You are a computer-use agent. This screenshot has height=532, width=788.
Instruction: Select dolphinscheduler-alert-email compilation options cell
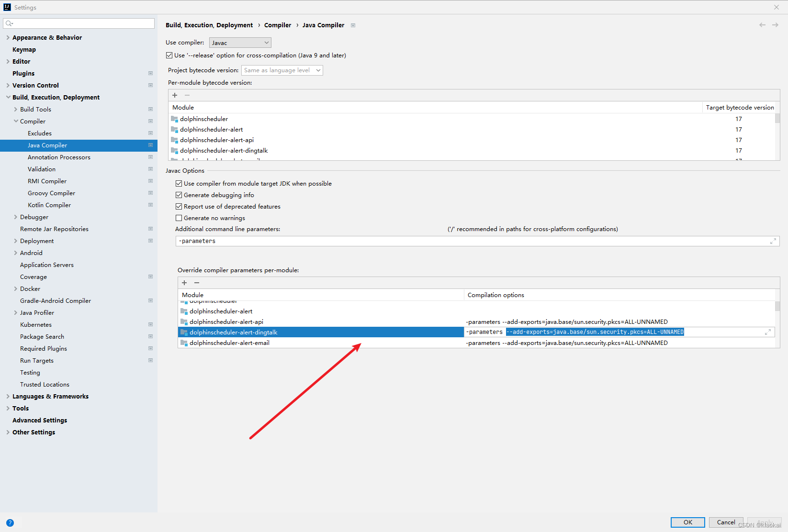619,343
